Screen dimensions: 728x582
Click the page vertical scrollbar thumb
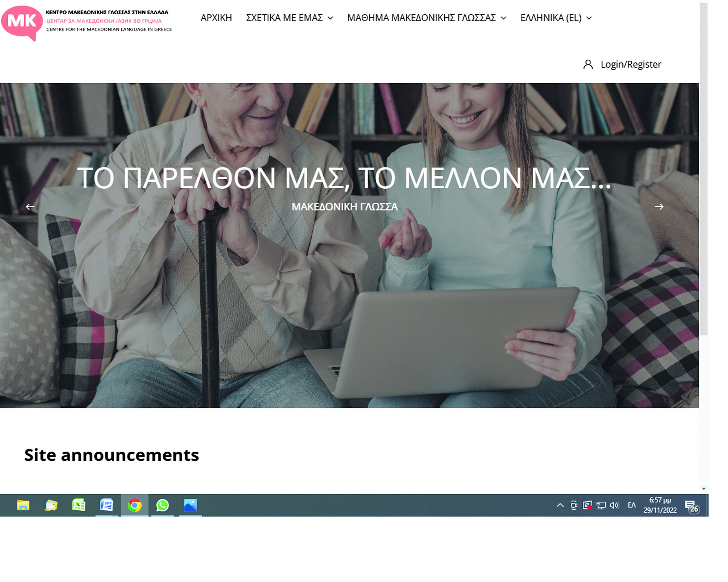coord(704,169)
